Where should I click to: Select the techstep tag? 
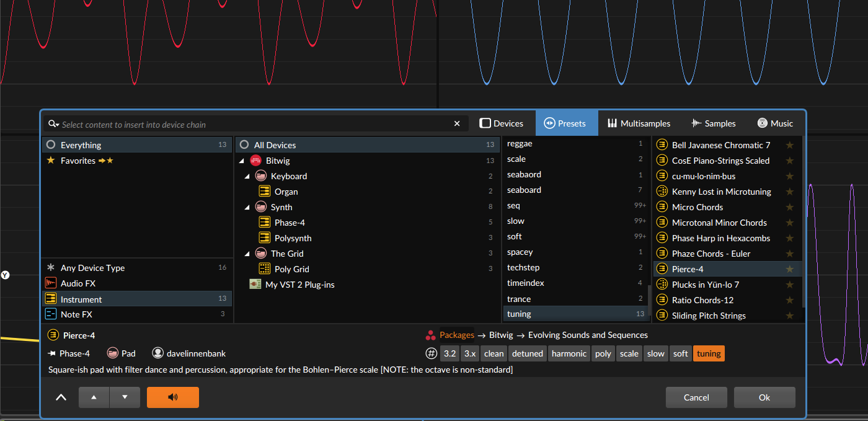tap(575, 267)
